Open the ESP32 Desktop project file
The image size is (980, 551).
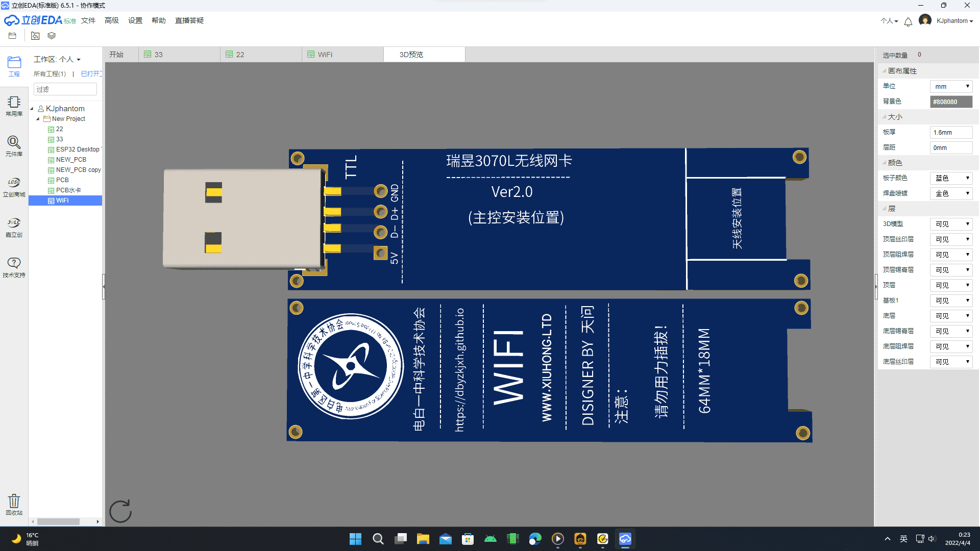(75, 149)
